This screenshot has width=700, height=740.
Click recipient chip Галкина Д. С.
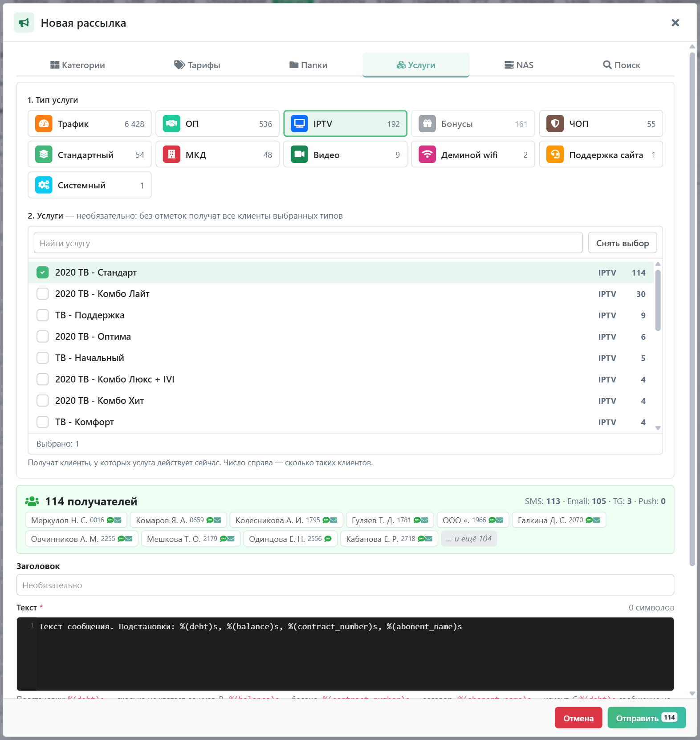[x=559, y=520]
